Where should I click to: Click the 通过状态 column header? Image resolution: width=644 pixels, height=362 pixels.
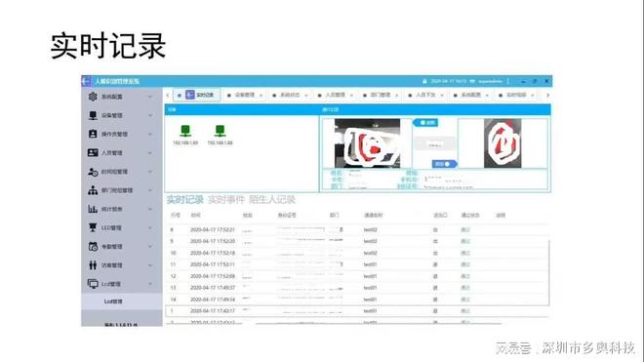click(x=470, y=216)
